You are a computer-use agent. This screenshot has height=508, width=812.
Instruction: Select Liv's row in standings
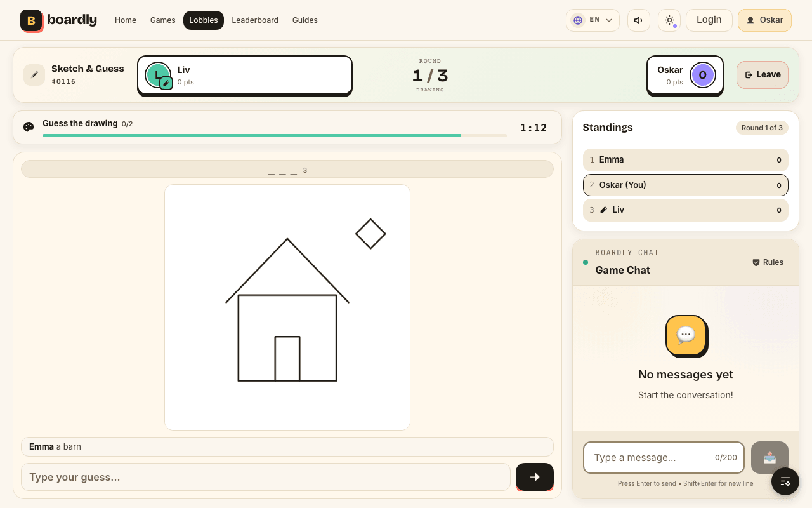(686, 210)
